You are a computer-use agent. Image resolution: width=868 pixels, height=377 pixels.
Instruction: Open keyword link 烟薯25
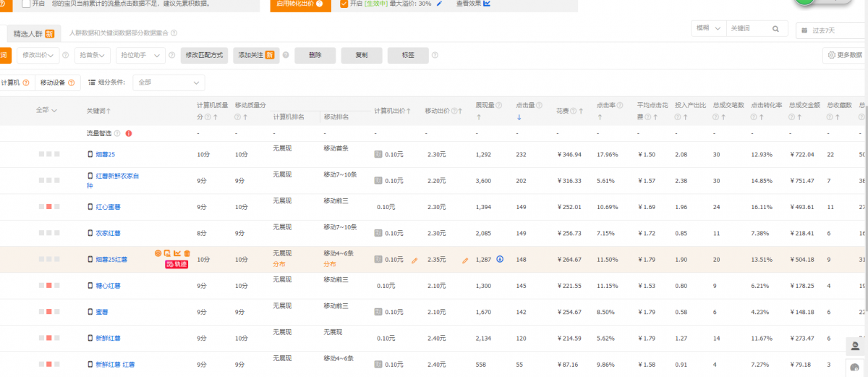[x=105, y=155]
